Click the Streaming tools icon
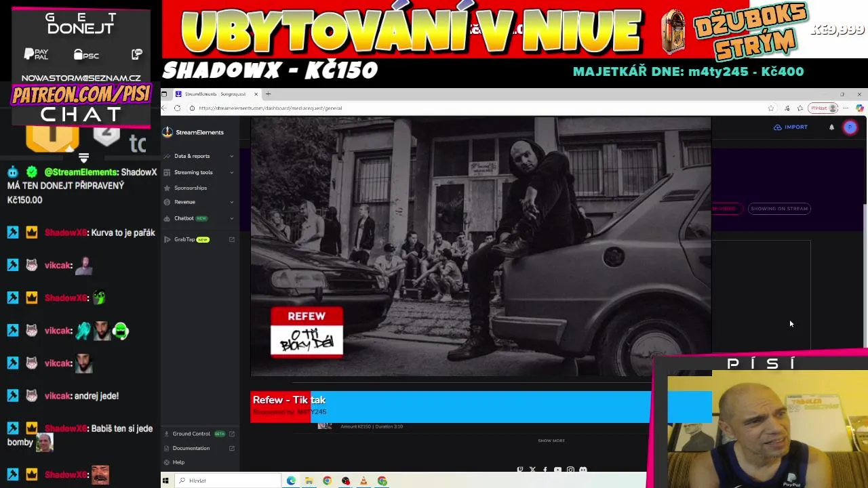Screen dimensions: 868x488 click(x=167, y=172)
